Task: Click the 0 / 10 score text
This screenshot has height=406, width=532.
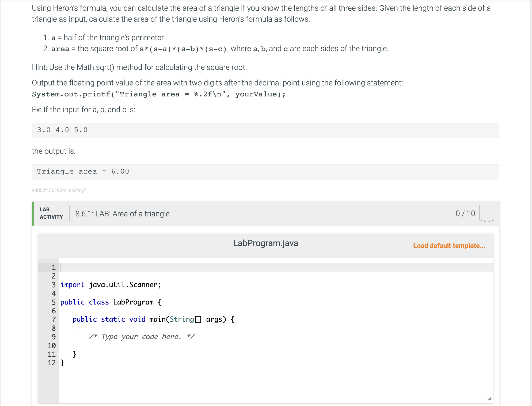Action: click(x=465, y=213)
